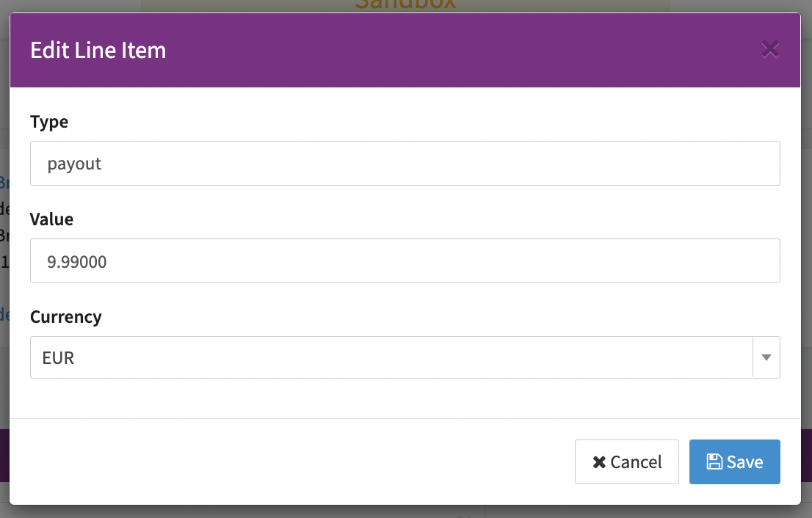Click the '9.99000' amount text

(x=77, y=261)
